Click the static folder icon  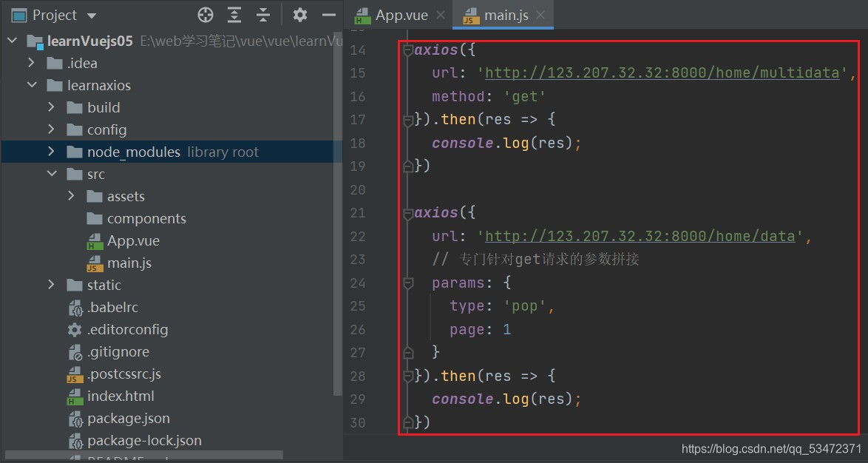(74, 285)
